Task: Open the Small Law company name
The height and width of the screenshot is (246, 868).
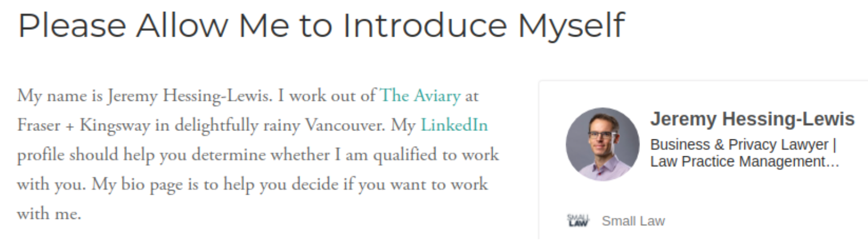Action: pos(633,221)
